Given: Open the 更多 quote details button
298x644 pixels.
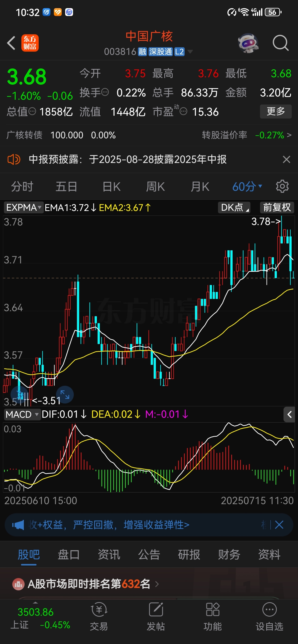Looking at the screenshot, I should click(x=276, y=111).
